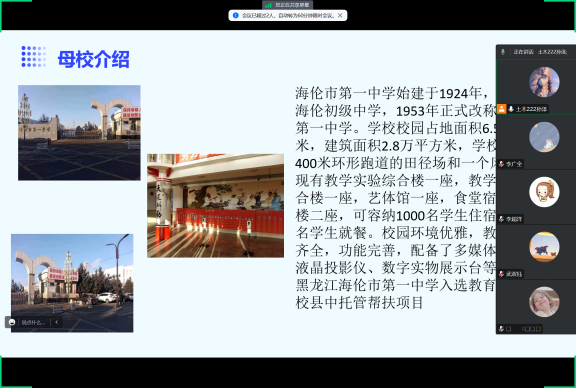576x388 pixels.
Task: Click the sharing screen status bar at top
Action: [288, 5]
